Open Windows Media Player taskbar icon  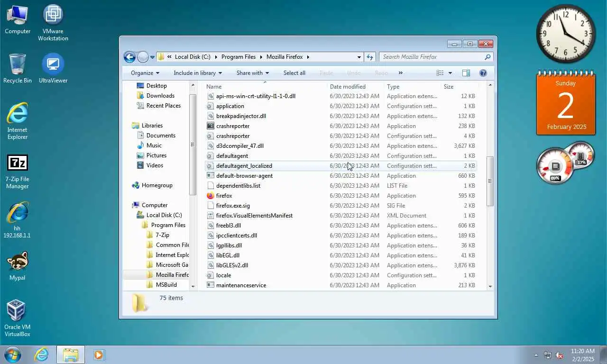[x=99, y=355]
